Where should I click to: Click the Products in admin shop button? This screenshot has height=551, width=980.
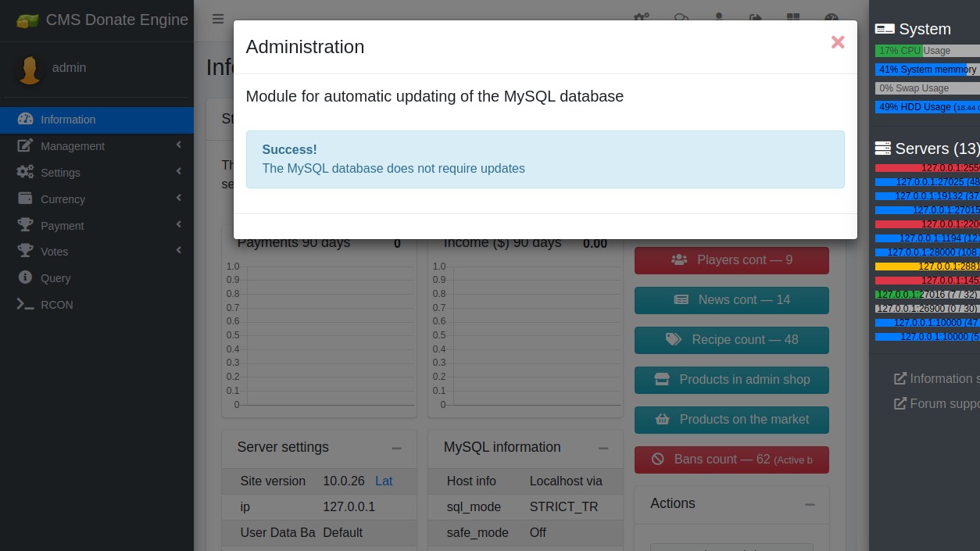pos(731,380)
